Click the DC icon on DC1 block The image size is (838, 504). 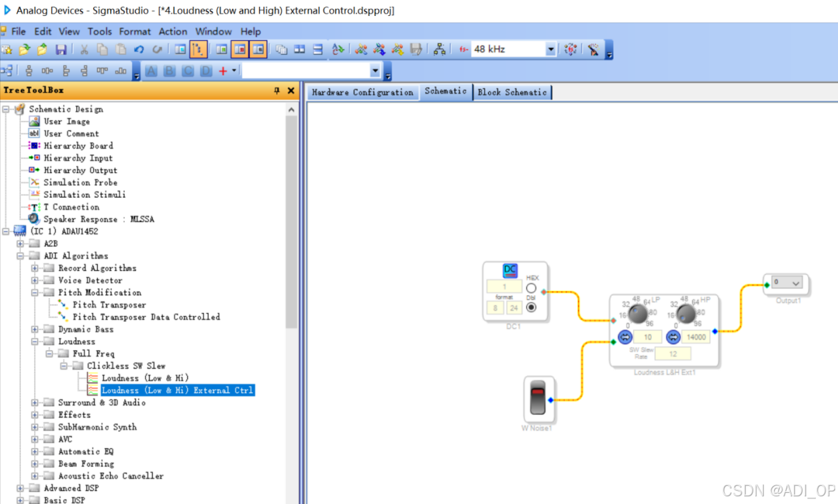(x=510, y=271)
